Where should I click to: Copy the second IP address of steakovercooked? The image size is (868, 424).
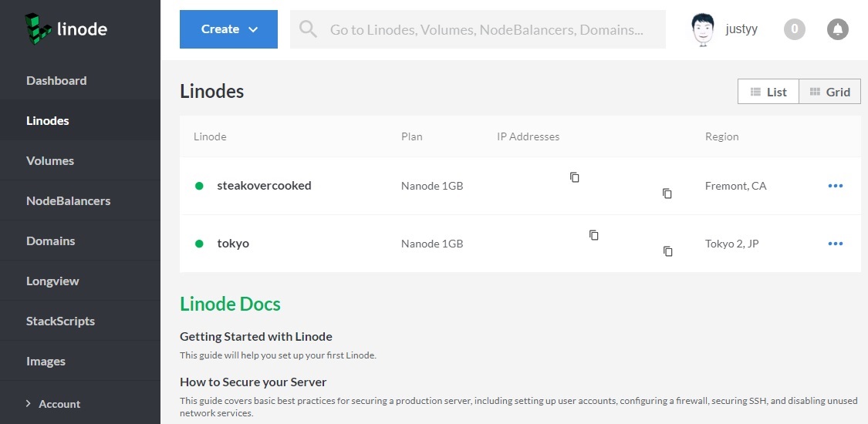click(x=667, y=193)
